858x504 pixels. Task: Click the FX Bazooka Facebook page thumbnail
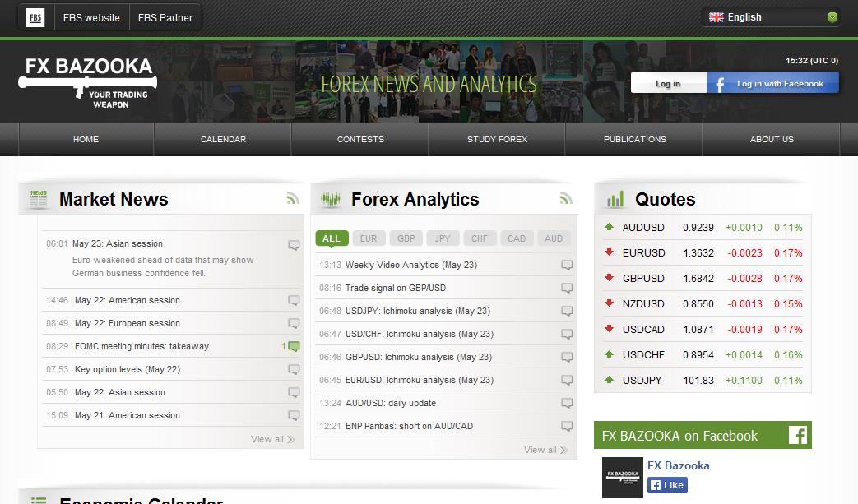click(x=623, y=477)
